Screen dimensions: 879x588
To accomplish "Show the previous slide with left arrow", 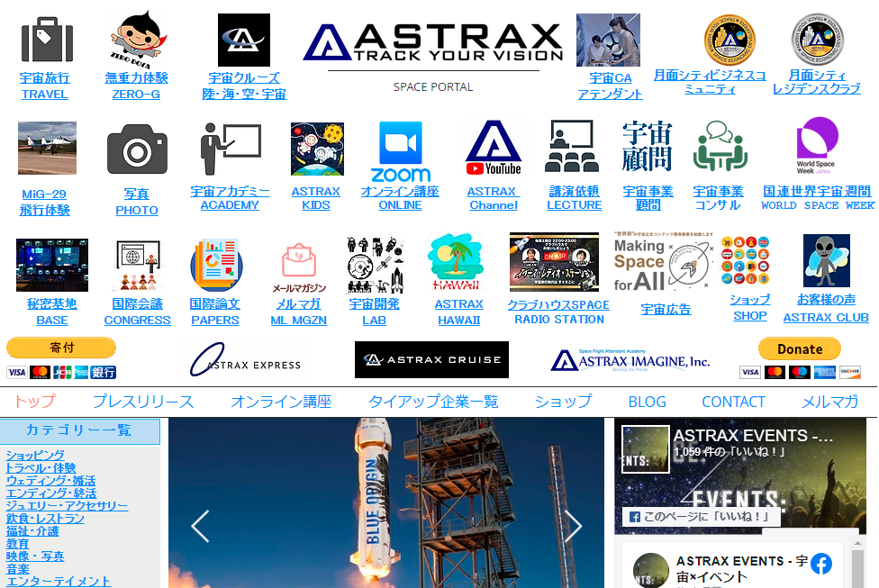I will 200,526.
